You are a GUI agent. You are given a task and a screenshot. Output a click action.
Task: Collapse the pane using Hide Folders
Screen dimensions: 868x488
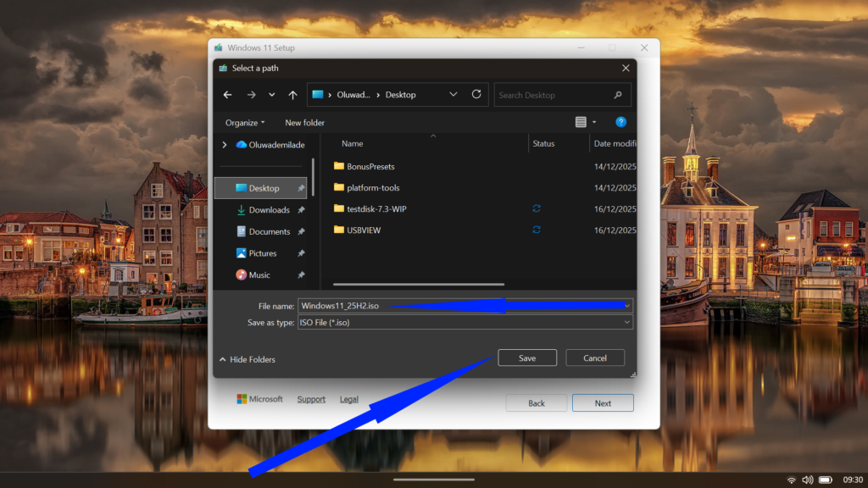click(248, 359)
